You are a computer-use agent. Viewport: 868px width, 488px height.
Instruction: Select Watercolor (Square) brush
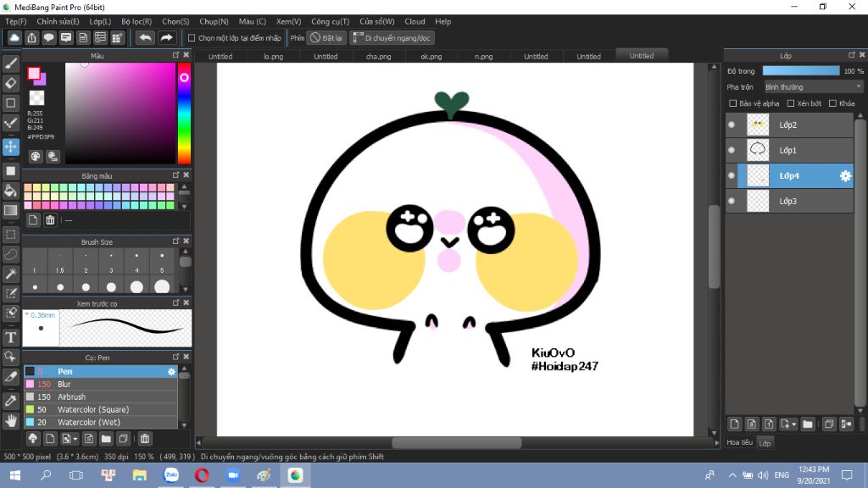coord(100,409)
